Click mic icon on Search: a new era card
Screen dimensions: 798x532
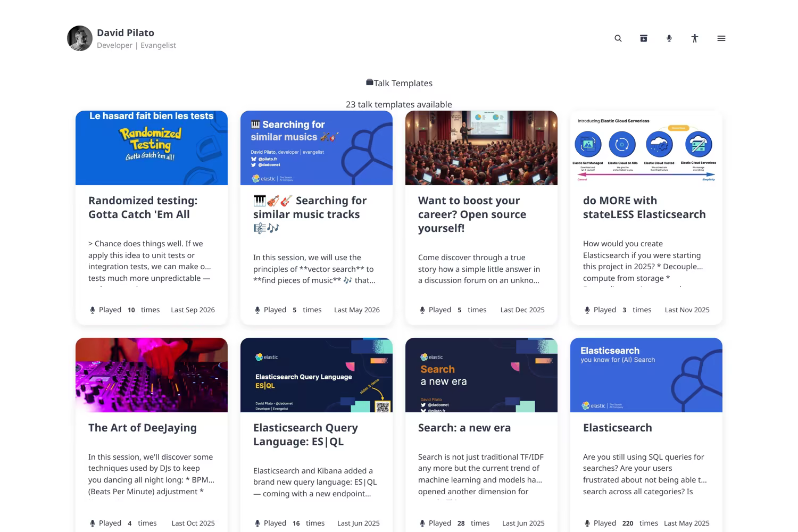[422, 523]
